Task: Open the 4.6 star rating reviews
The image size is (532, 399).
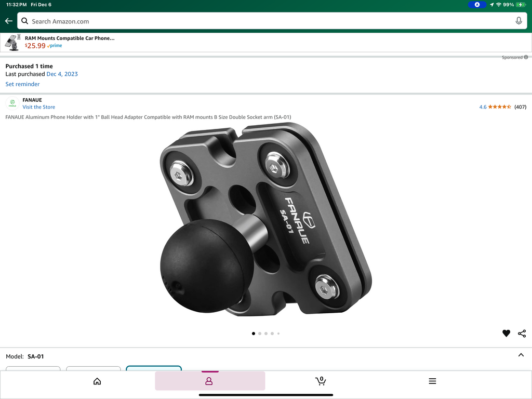Action: [495, 107]
